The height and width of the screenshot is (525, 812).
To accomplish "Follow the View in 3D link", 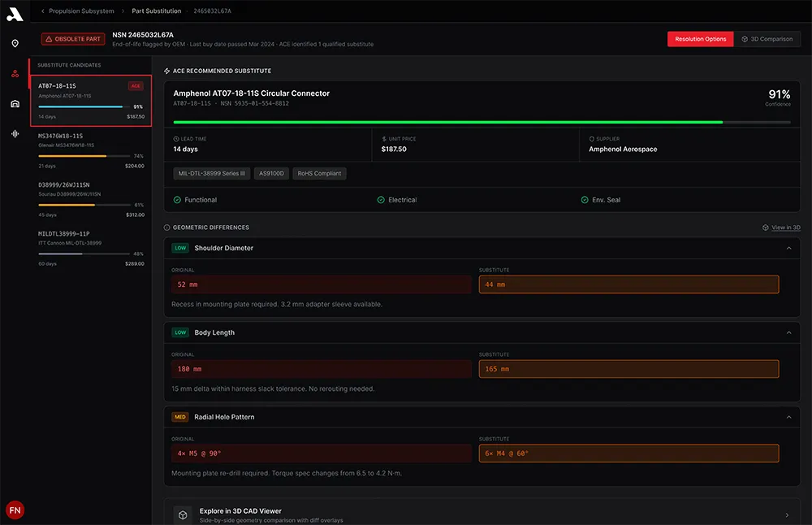I will click(785, 228).
